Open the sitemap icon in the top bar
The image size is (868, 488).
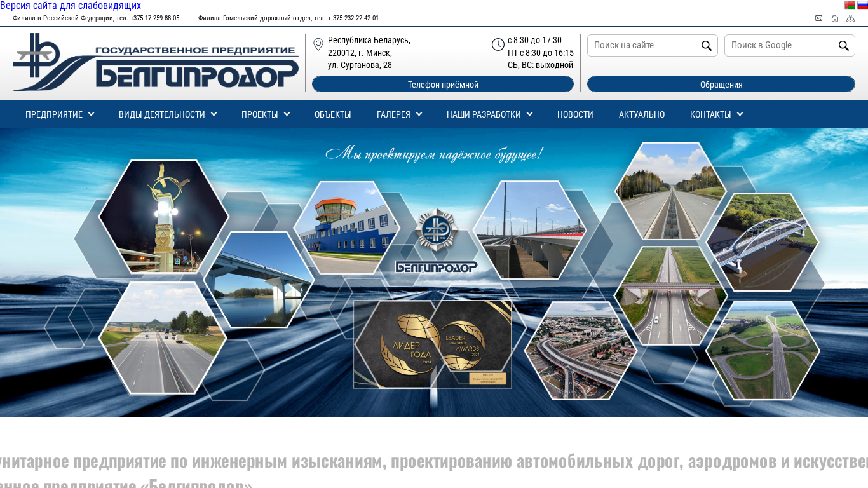[x=850, y=18]
